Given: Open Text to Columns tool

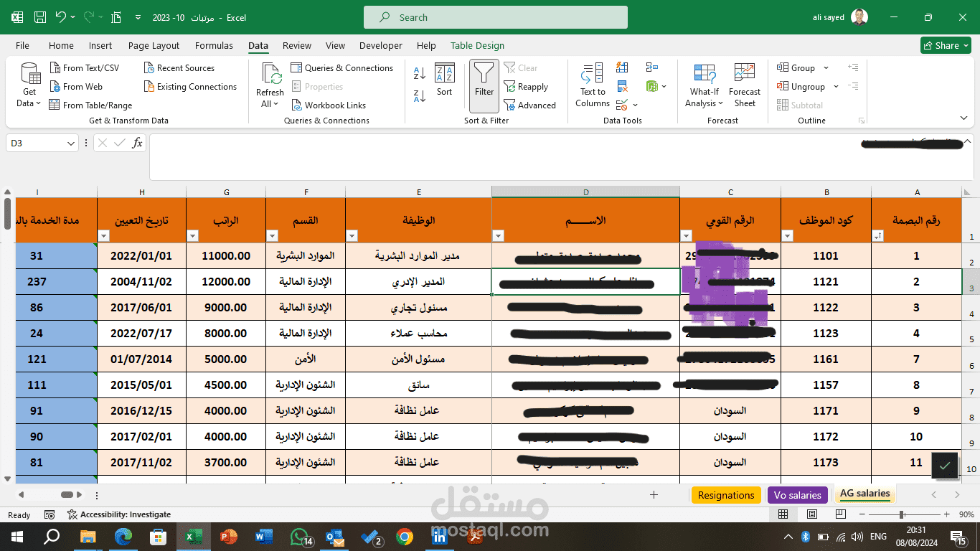Looking at the screenshot, I should tap(591, 85).
